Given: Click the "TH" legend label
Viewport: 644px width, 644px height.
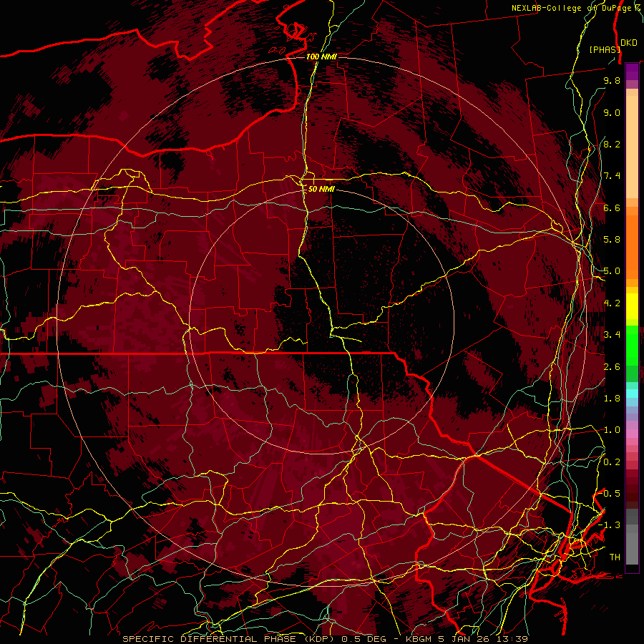Looking at the screenshot, I should click(x=615, y=557).
